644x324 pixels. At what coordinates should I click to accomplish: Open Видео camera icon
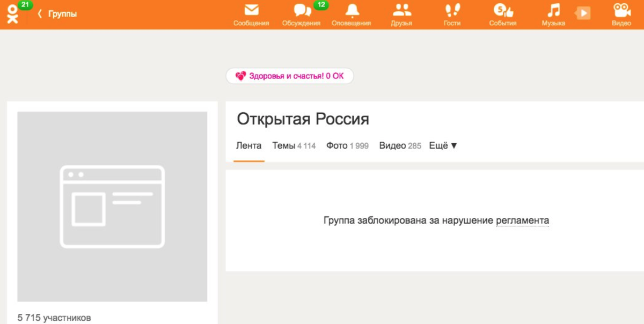coord(621,10)
